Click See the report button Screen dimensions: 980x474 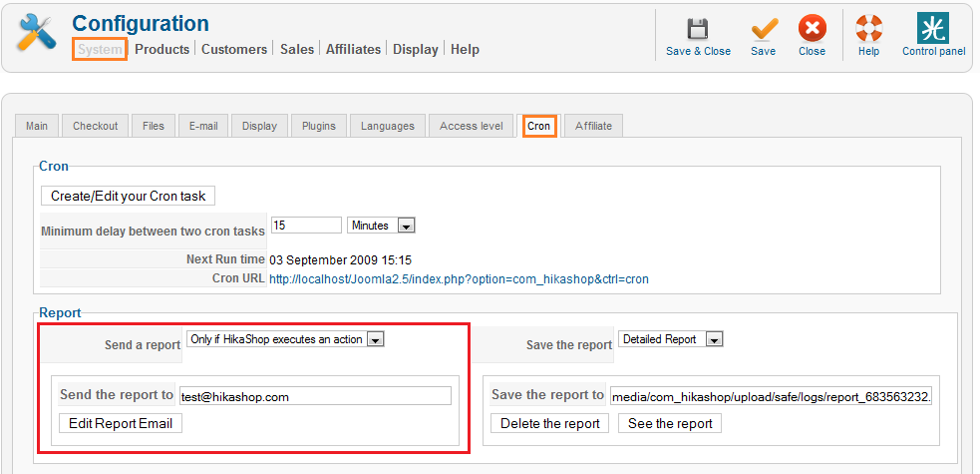pyautogui.click(x=670, y=423)
